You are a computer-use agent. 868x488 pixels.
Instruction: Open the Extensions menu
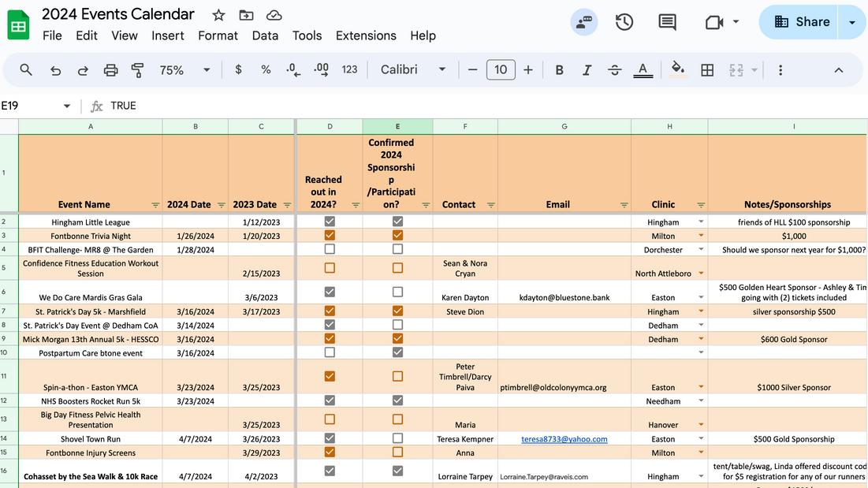click(x=366, y=35)
